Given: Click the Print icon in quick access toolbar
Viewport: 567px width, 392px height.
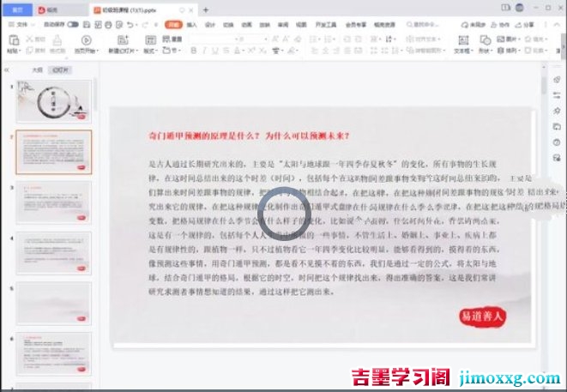Looking at the screenshot, I should pyautogui.click(x=108, y=25).
